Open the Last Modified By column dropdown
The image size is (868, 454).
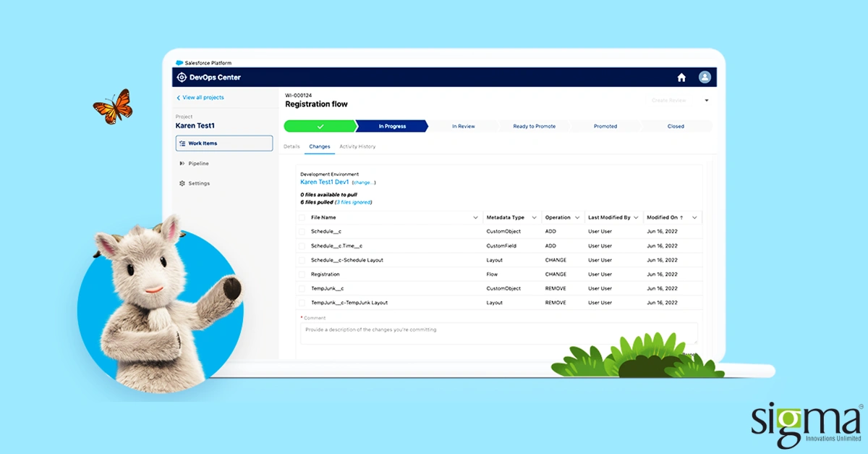coord(637,217)
